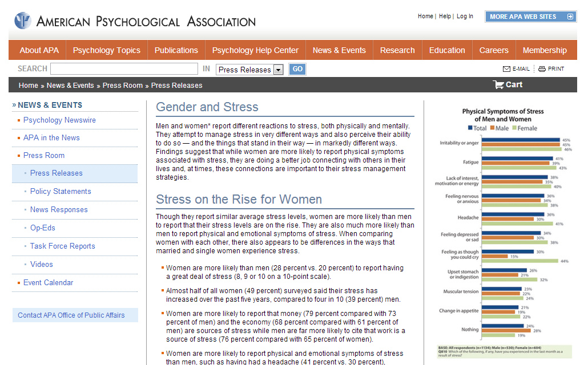Screen dimensions: 588x365
Task: Click the Cart text link
Action: coord(514,85)
